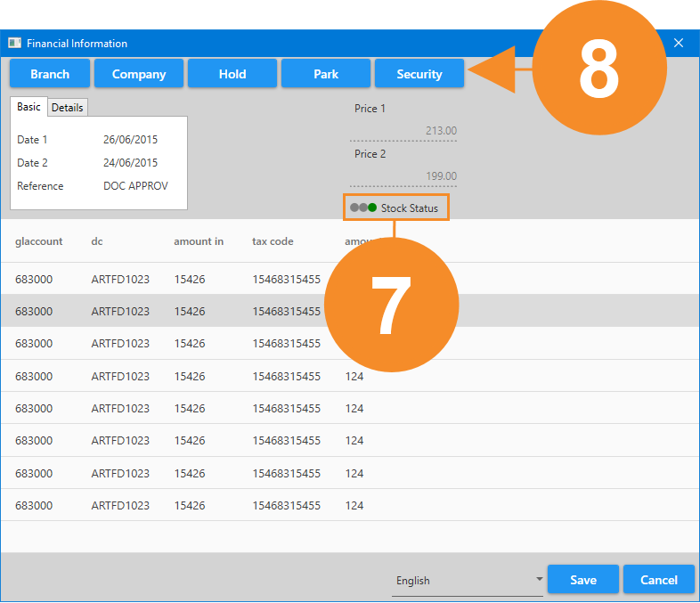Open the English language dropdown
Screen dimensions: 700x603
[468, 580]
